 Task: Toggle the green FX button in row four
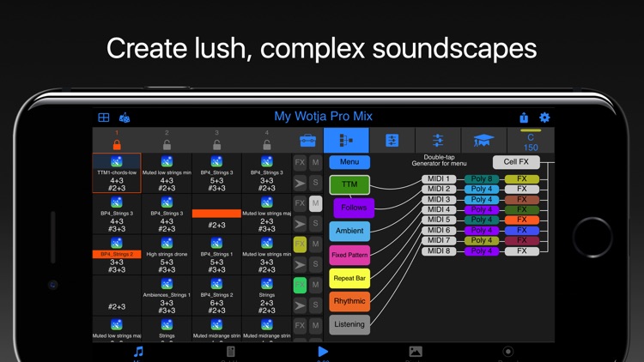pyautogui.click(x=300, y=285)
